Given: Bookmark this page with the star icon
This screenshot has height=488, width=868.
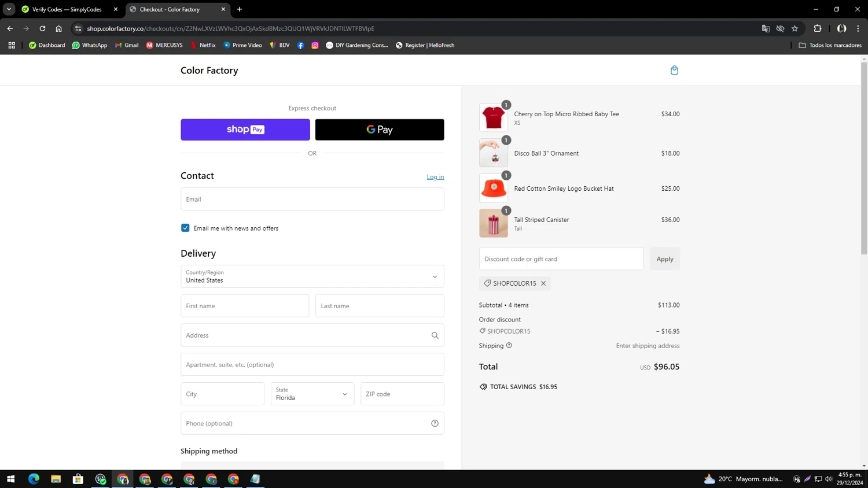Looking at the screenshot, I should 795,28.
